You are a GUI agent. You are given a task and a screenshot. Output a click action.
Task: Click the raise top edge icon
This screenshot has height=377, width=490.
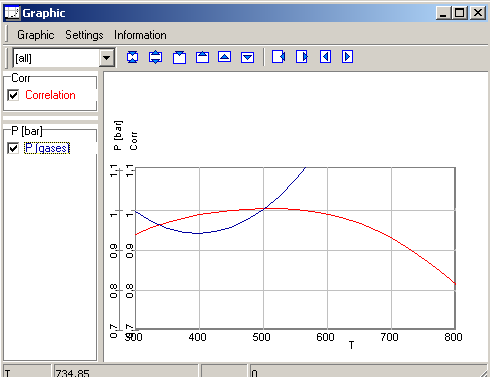pyautogui.click(x=202, y=57)
